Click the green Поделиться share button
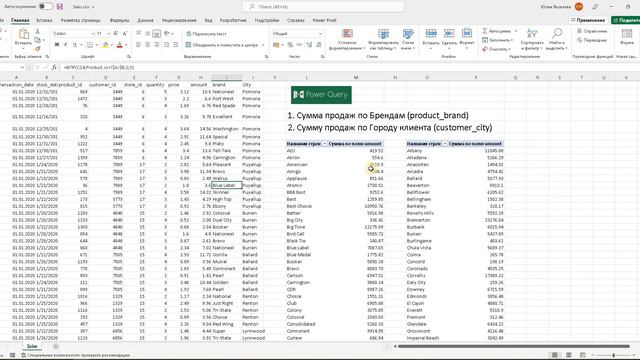Viewport: 640px width, 360px height. pos(626,20)
